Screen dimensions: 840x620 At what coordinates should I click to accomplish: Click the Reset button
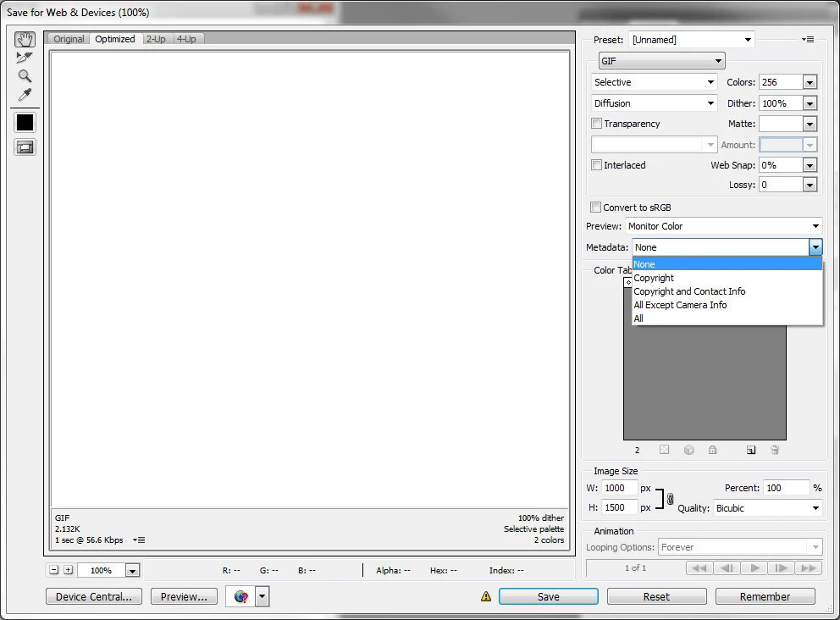(x=657, y=596)
